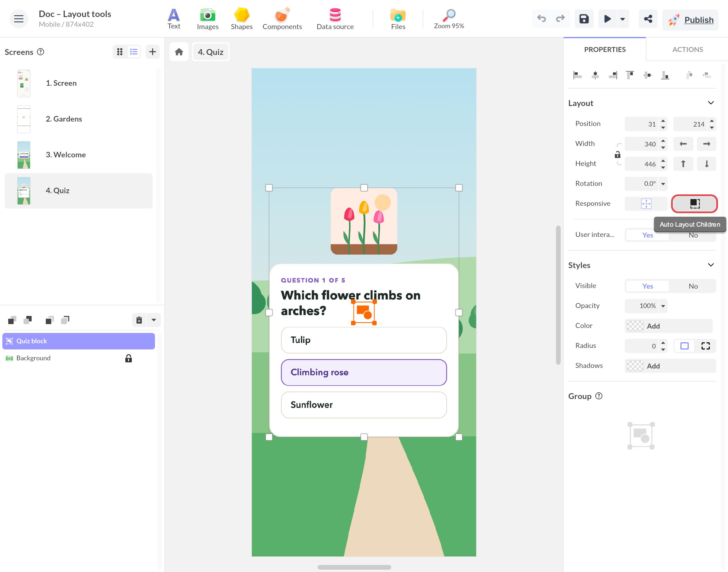This screenshot has height=572, width=728.
Task: Add a new screen with plus button
Action: [152, 52]
